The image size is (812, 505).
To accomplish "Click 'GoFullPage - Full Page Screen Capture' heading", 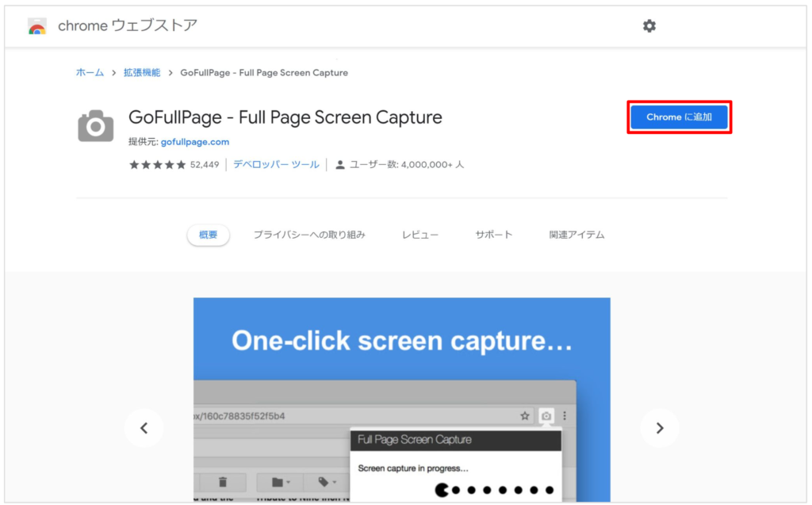I will tap(285, 117).
